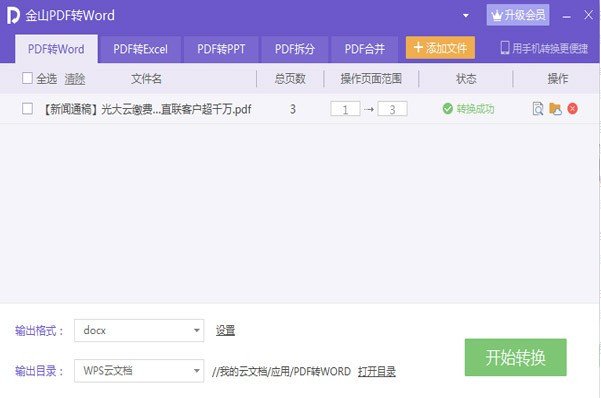Viewport: 601px width, 398px height.
Task: Open the output folder icon for the file
Action: pos(555,109)
